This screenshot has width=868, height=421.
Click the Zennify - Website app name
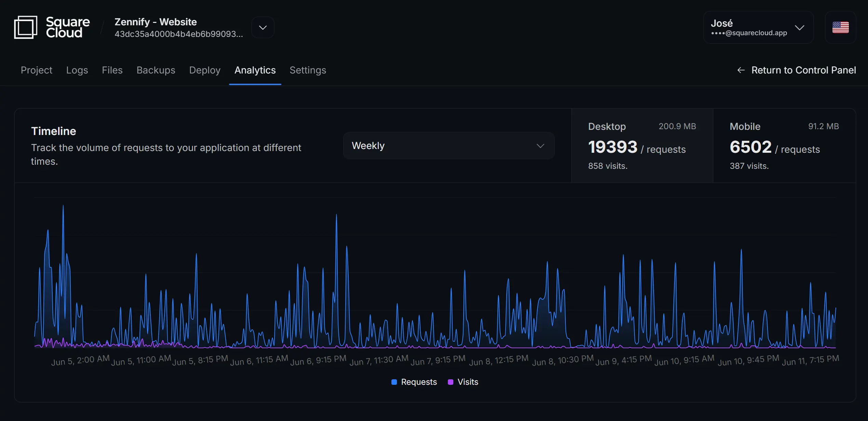pos(156,22)
